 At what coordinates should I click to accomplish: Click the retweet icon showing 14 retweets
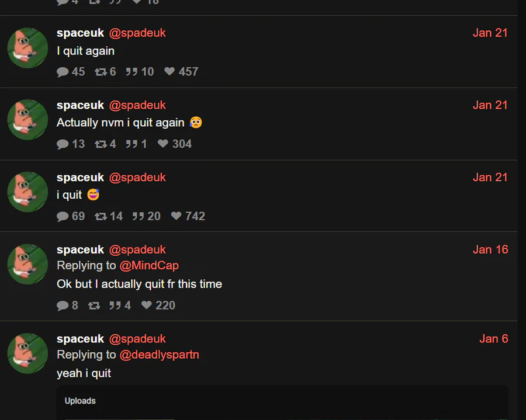101,216
